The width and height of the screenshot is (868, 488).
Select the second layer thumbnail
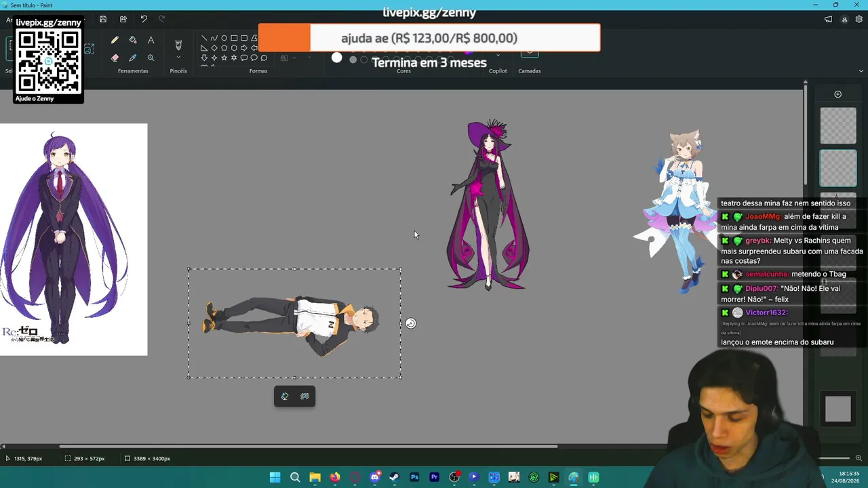(838, 167)
